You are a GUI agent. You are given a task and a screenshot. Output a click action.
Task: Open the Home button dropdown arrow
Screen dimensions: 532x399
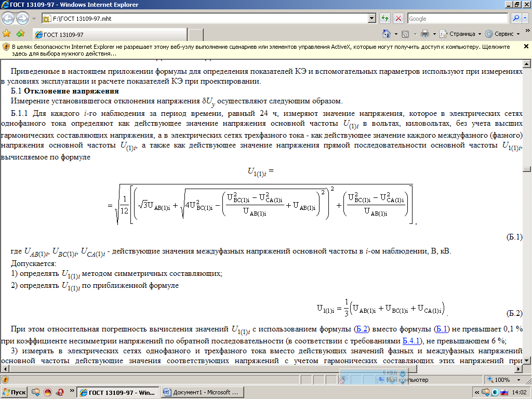click(396, 34)
